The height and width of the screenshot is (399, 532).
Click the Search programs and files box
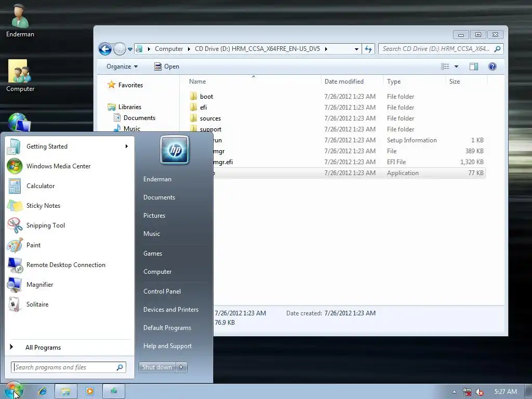click(69, 367)
